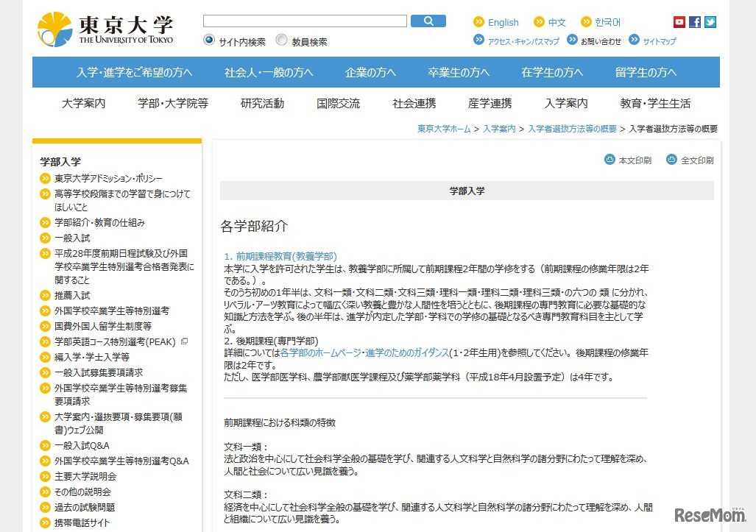
Task: Click the 全文印刷 print icon
Action: click(671, 159)
